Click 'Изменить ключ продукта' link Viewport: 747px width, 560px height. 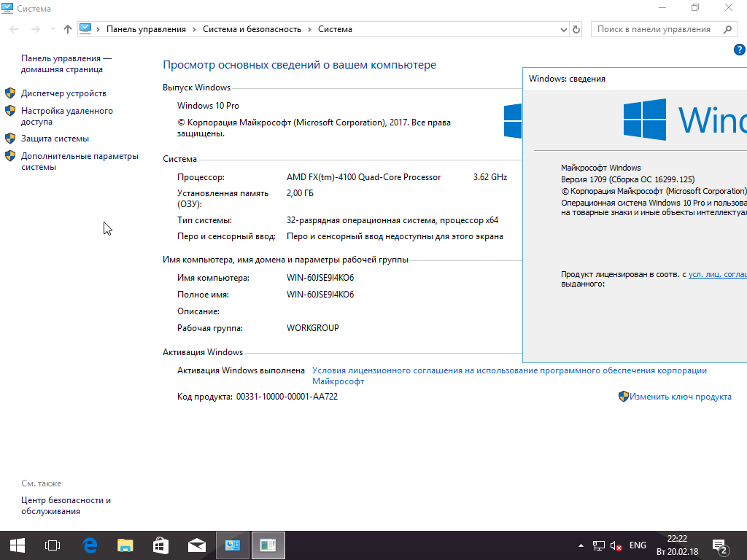click(680, 397)
